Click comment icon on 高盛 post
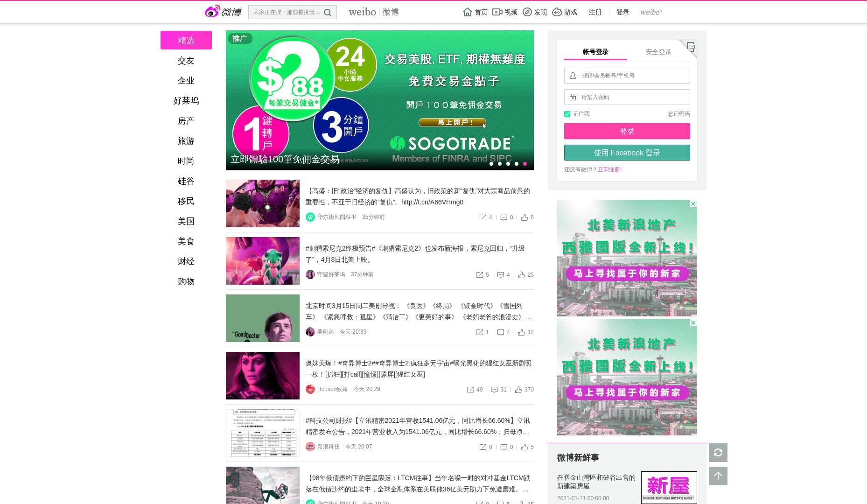Image resolution: width=867 pixels, height=504 pixels. click(504, 217)
